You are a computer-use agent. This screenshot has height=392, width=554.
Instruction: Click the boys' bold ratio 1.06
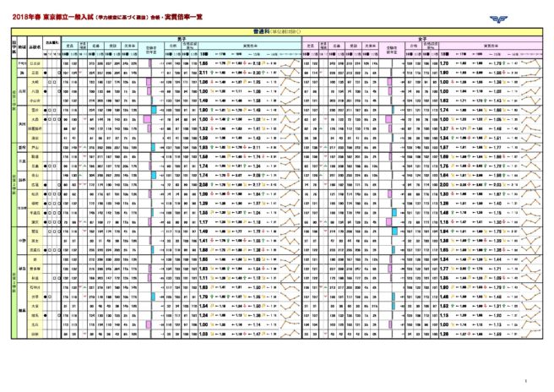(x=204, y=82)
